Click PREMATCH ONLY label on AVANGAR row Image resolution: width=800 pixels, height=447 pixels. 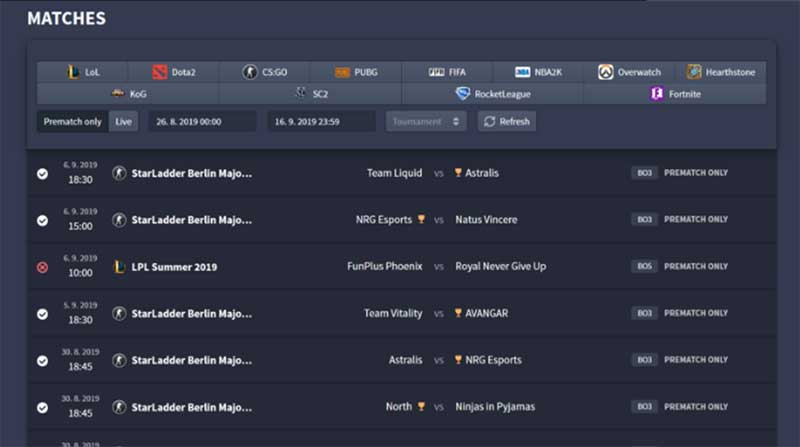(696, 313)
